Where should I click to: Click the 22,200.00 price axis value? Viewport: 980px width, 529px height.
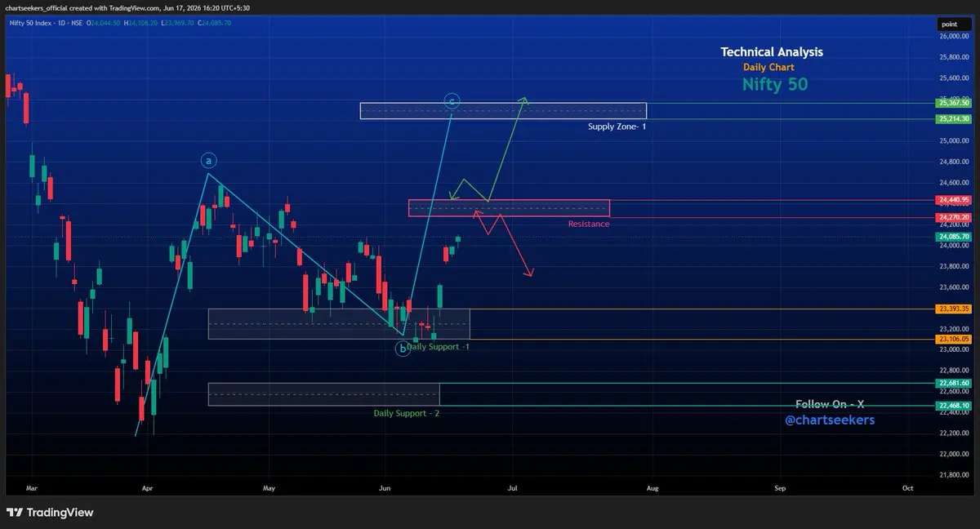click(954, 433)
